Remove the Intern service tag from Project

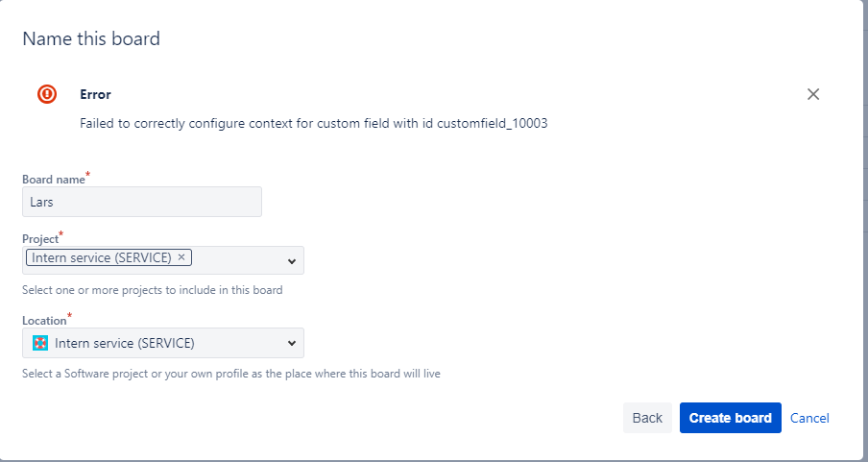pos(181,257)
